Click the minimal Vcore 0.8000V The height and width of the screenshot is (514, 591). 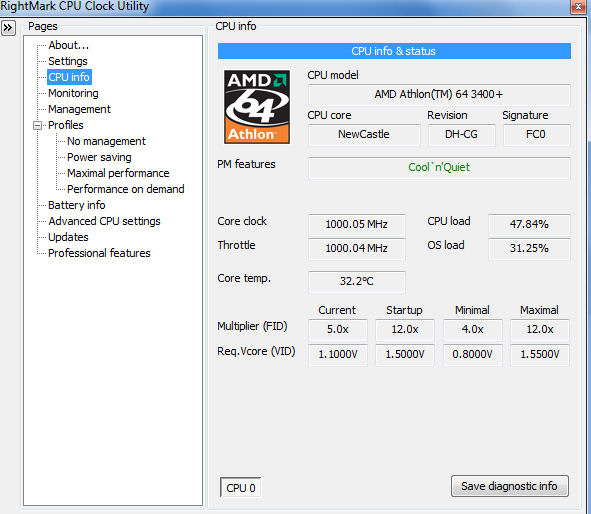click(473, 354)
